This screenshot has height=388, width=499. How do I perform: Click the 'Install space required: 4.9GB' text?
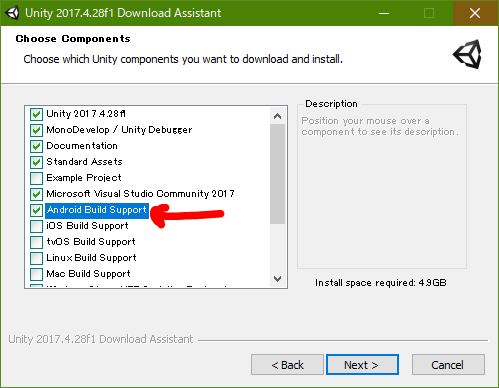(381, 283)
